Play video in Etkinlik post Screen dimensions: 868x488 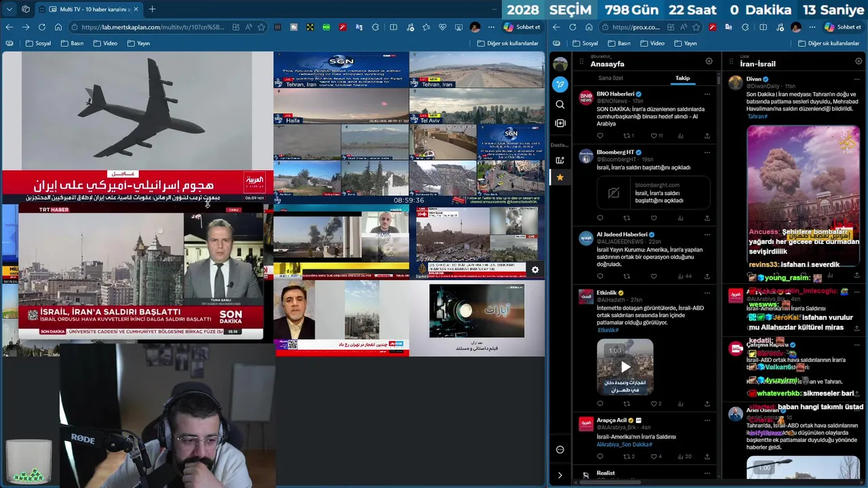coord(625,367)
